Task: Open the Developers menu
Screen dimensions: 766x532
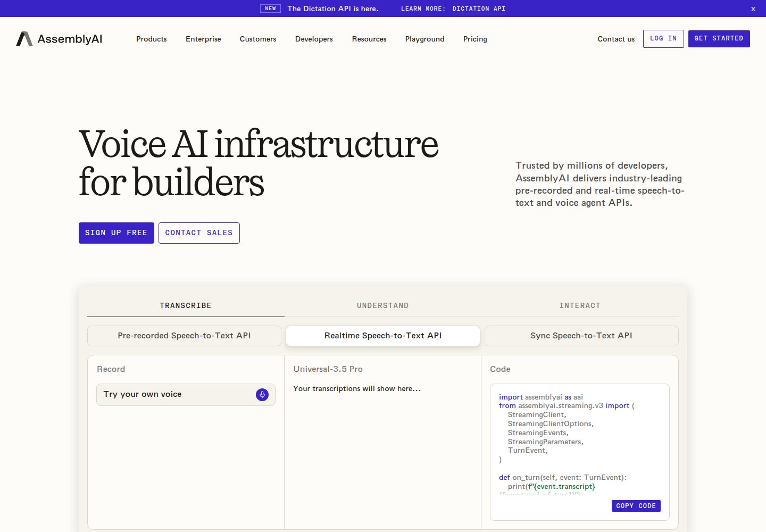Action: point(314,39)
